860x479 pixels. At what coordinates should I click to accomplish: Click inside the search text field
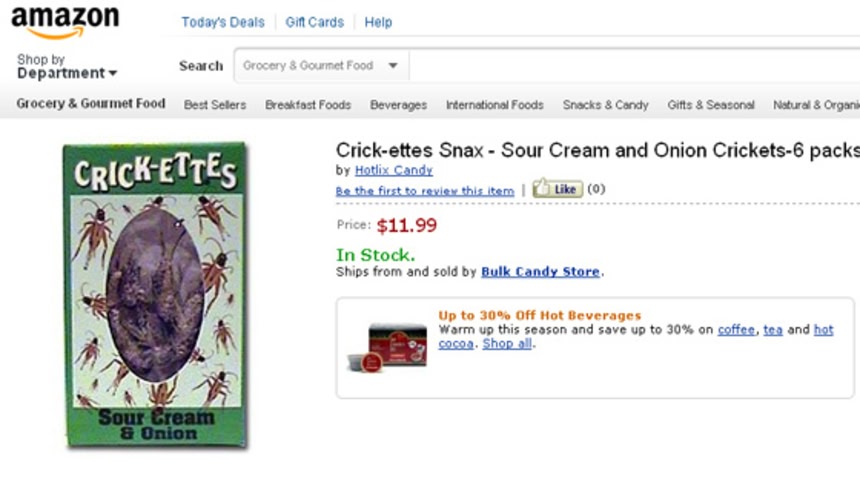pos(630,66)
